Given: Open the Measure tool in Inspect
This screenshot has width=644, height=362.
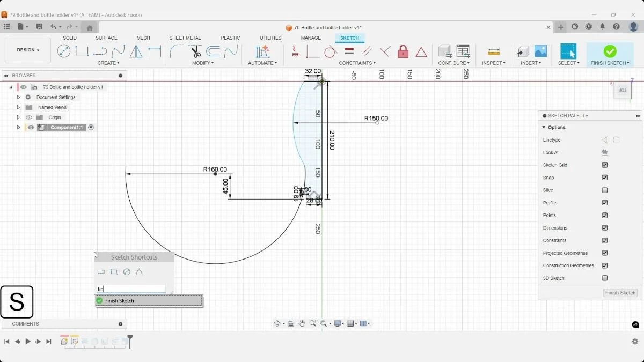Looking at the screenshot, I should (x=494, y=51).
